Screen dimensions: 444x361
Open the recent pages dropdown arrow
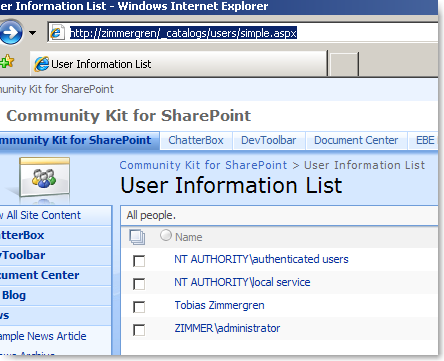(32, 33)
